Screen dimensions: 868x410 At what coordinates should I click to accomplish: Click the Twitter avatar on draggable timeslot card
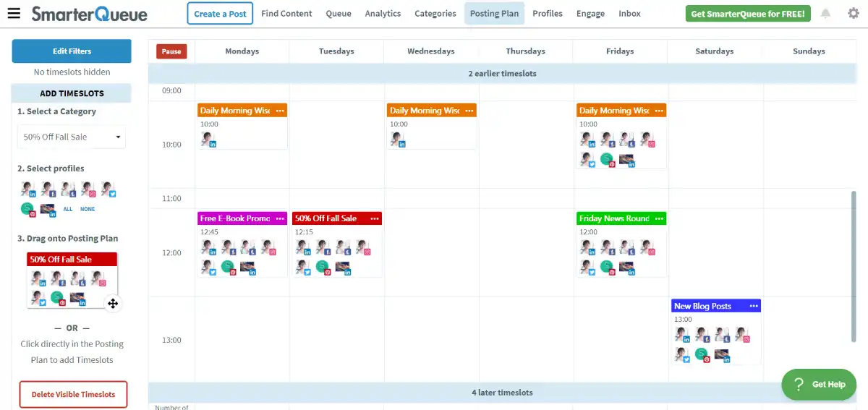tap(38, 298)
